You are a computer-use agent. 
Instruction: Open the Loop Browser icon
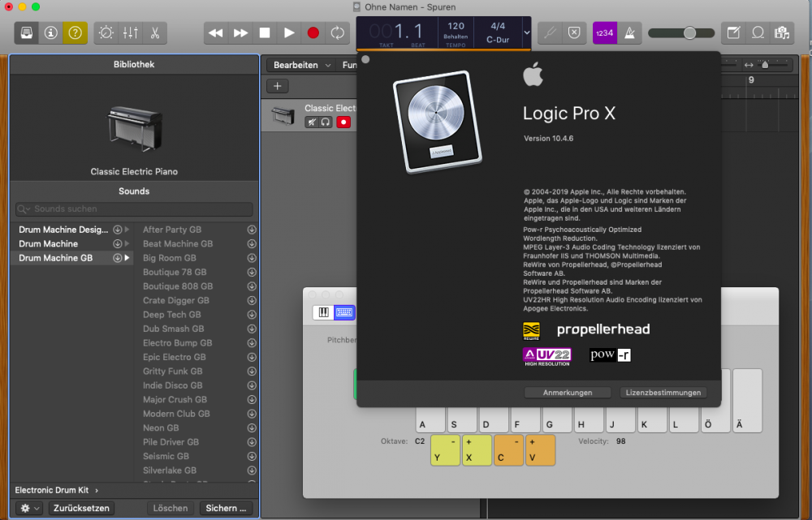tap(758, 33)
